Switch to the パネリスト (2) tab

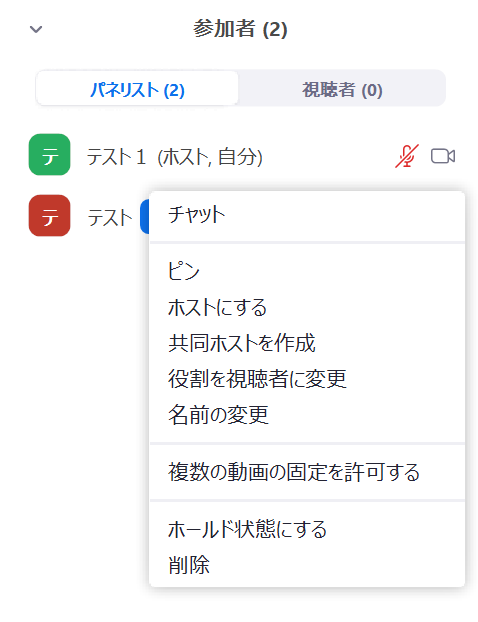pyautogui.click(x=137, y=88)
